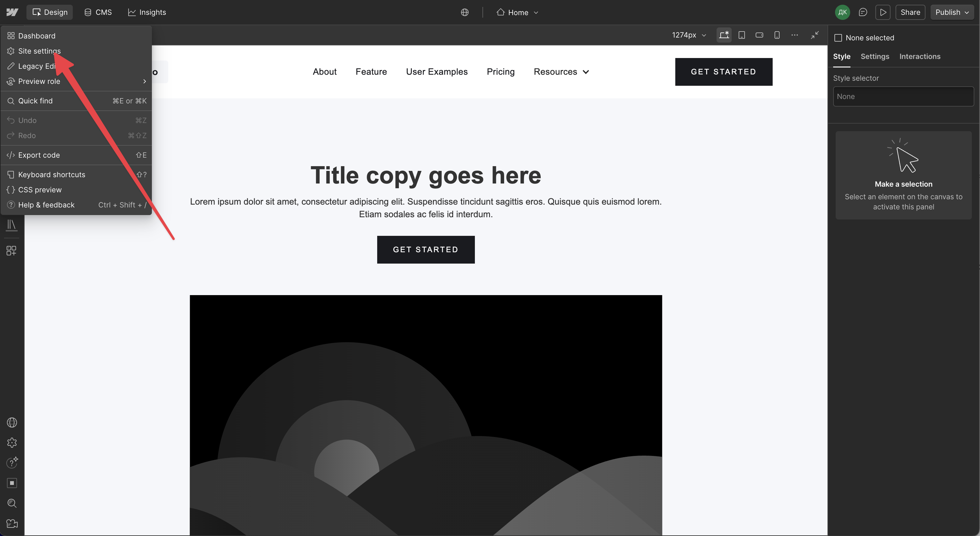Click the square audit icon in sidebar
Screen dimensions: 980x536
click(x=12, y=483)
